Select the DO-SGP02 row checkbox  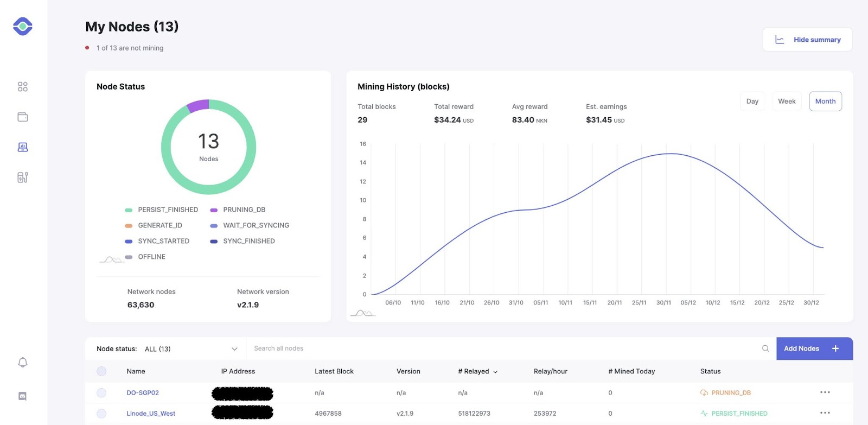pos(101,392)
